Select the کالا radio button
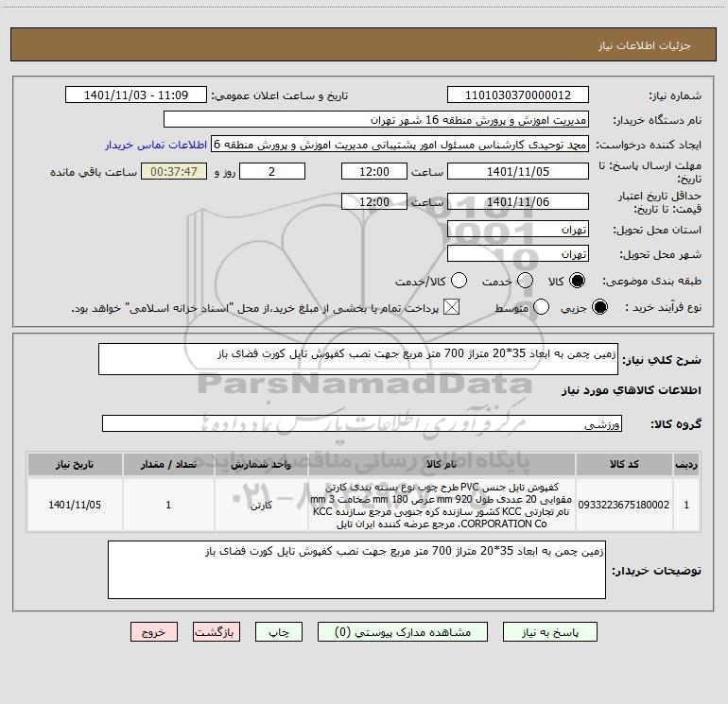The image size is (728, 704). click(x=577, y=281)
